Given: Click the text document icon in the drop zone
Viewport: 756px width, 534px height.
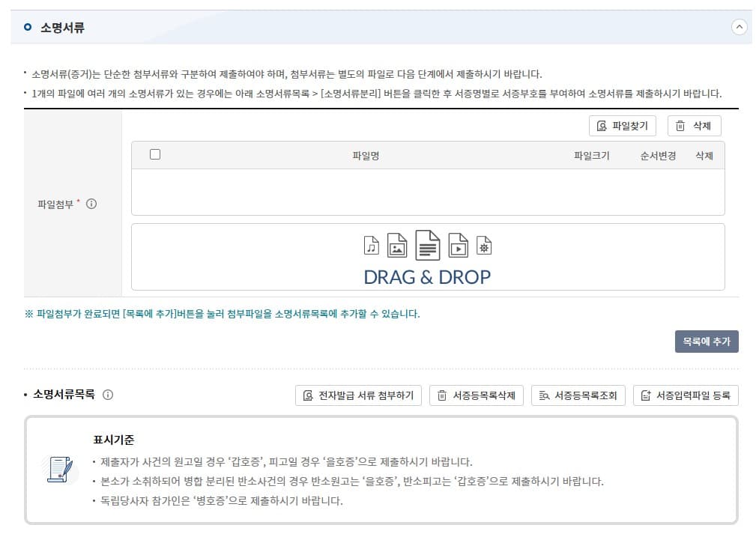Looking at the screenshot, I should (427, 245).
